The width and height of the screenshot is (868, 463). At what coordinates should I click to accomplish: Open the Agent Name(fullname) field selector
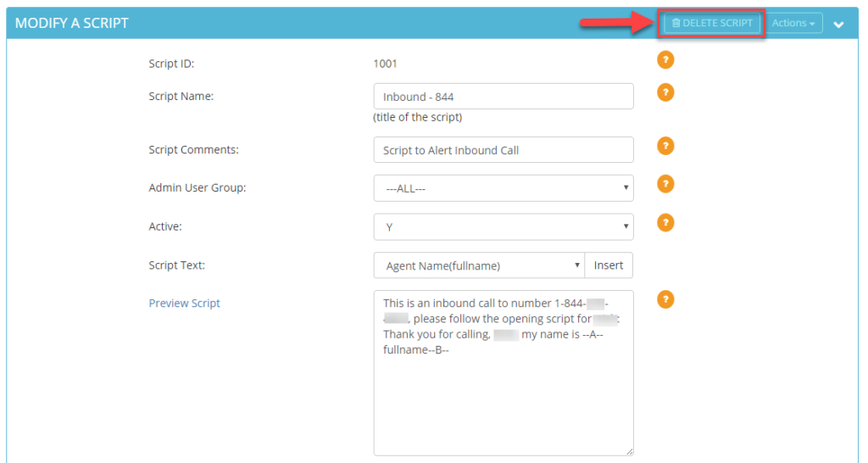479,265
